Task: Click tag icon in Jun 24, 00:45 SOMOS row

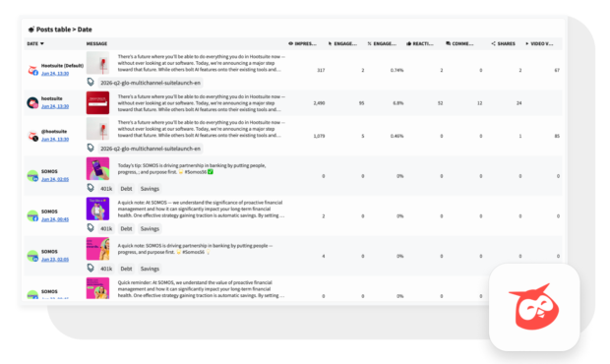Action: (x=91, y=228)
